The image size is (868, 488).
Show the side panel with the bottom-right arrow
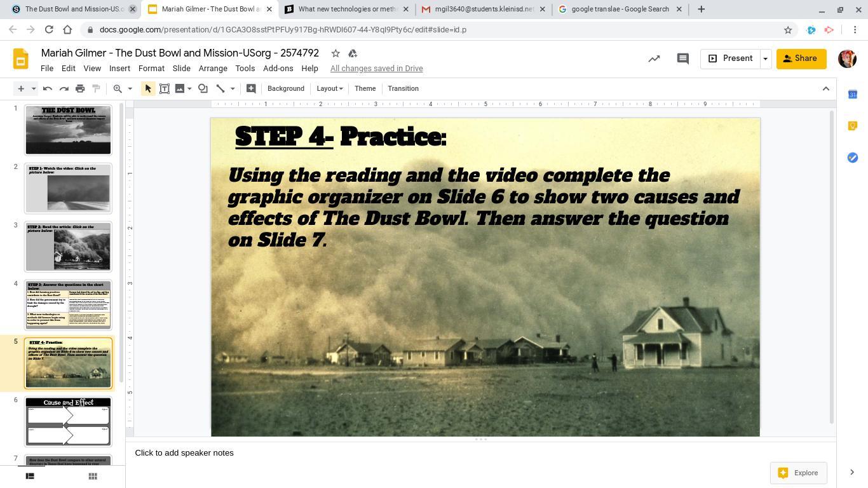(852, 472)
